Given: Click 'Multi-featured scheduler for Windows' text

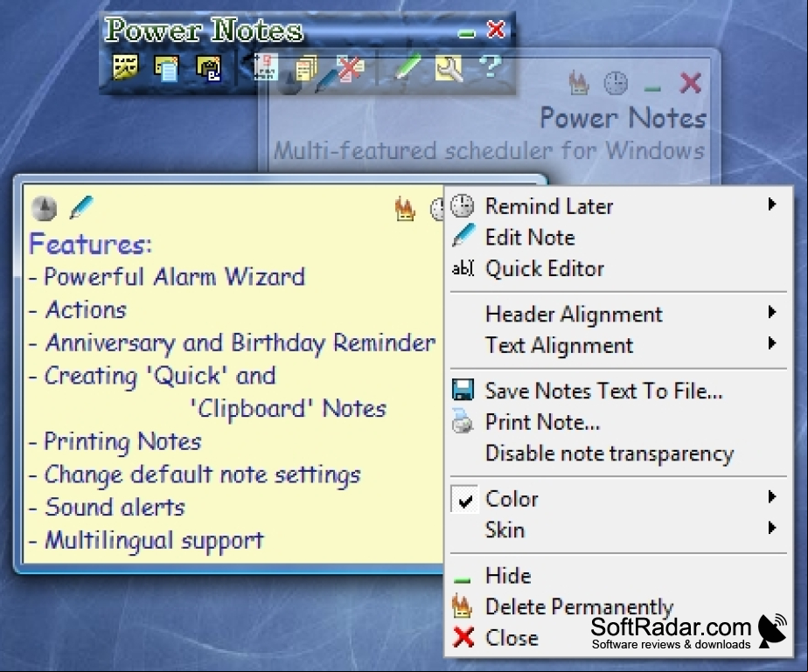Looking at the screenshot, I should pos(489,151).
